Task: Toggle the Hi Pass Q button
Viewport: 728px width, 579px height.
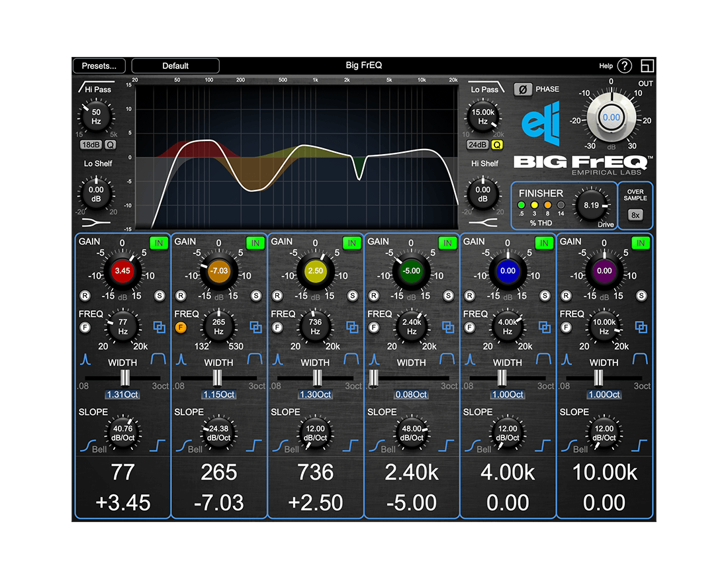Action: [110, 145]
